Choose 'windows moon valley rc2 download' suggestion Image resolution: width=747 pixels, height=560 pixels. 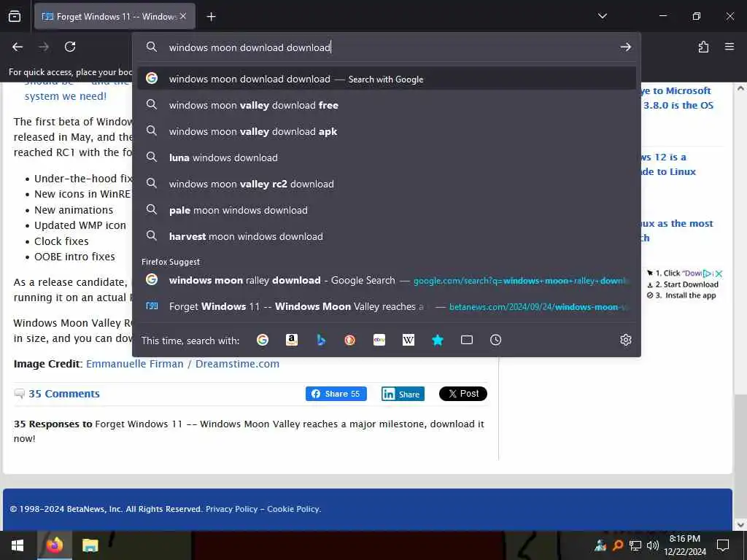(387, 183)
